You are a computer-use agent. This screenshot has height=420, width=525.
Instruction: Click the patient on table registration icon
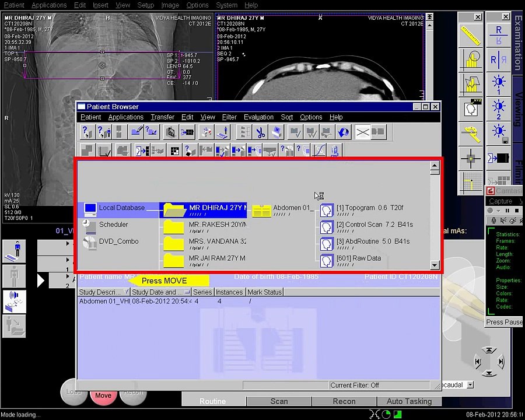click(x=15, y=251)
